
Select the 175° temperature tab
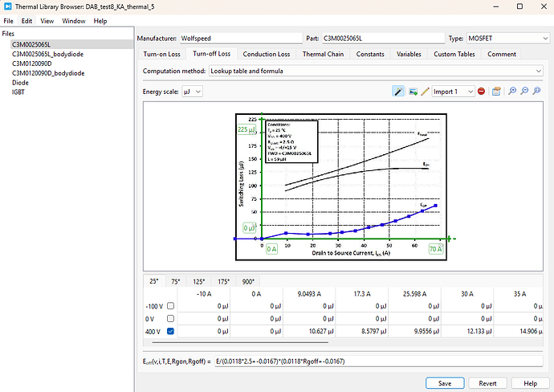click(x=223, y=282)
